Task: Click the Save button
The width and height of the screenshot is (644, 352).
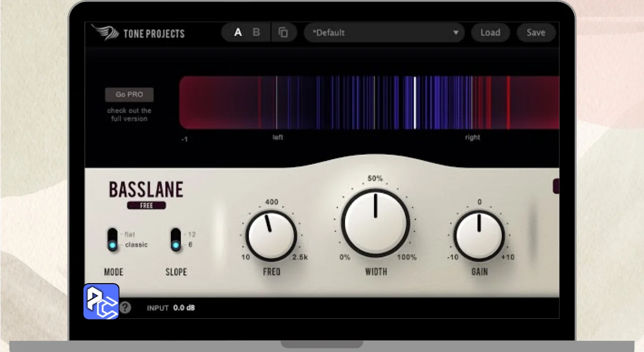Action: 536,33
